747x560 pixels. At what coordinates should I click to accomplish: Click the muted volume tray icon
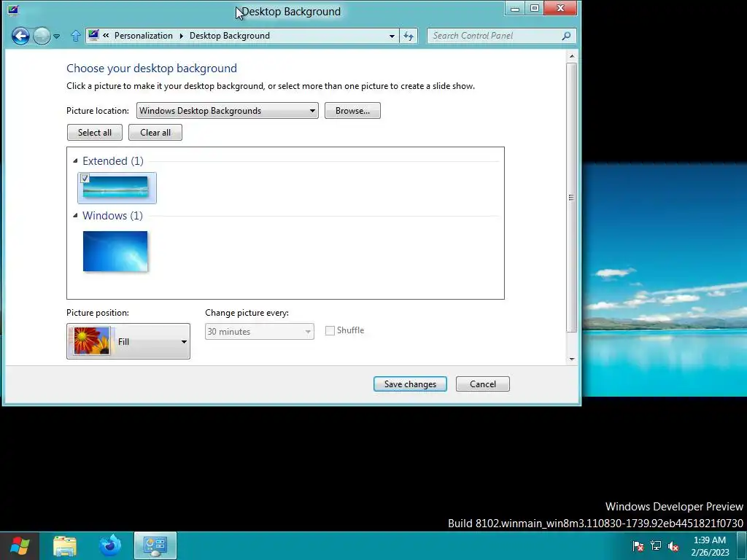pyautogui.click(x=673, y=545)
